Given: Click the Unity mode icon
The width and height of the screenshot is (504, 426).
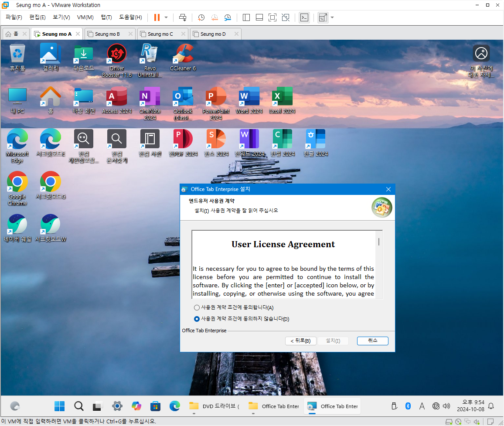Looking at the screenshot, I should (286, 17).
